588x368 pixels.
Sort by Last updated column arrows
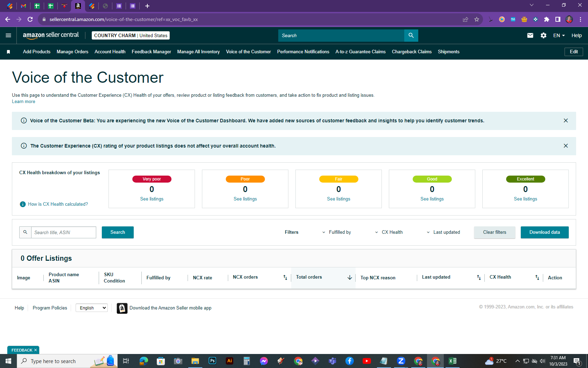[479, 277]
